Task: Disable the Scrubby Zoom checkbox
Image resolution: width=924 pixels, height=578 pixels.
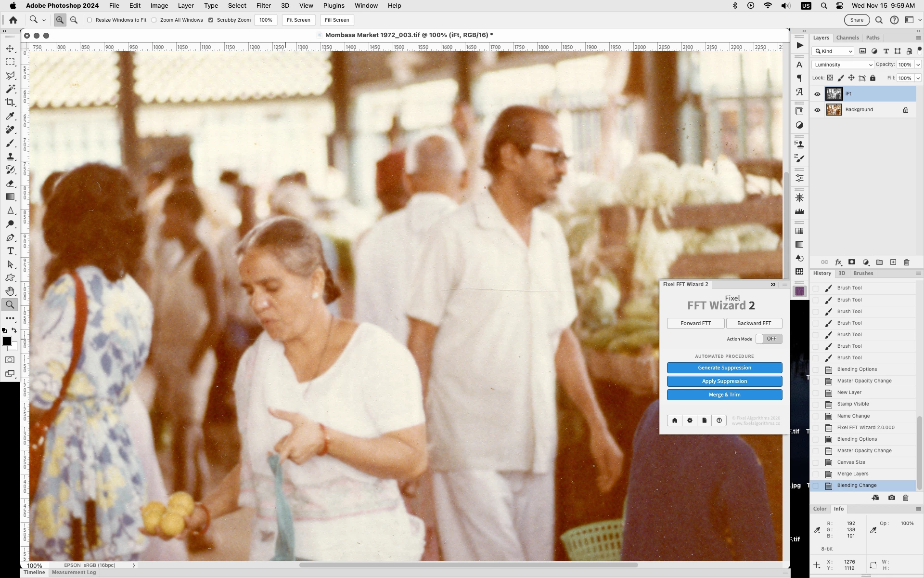Action: click(211, 20)
